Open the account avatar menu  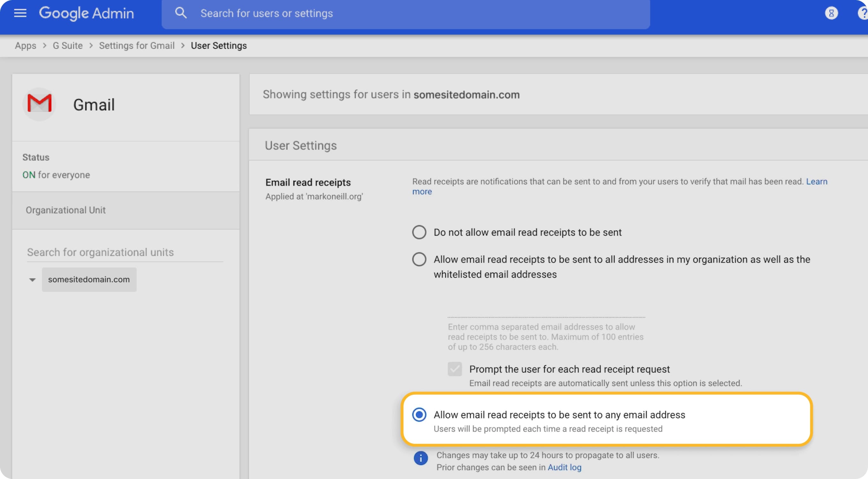pyautogui.click(x=832, y=13)
